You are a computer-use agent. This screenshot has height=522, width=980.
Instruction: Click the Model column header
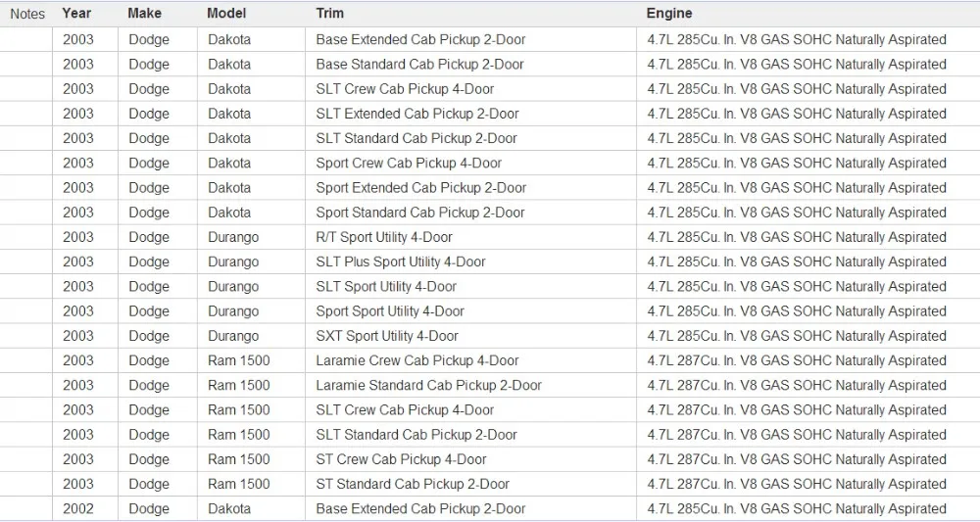tap(226, 13)
